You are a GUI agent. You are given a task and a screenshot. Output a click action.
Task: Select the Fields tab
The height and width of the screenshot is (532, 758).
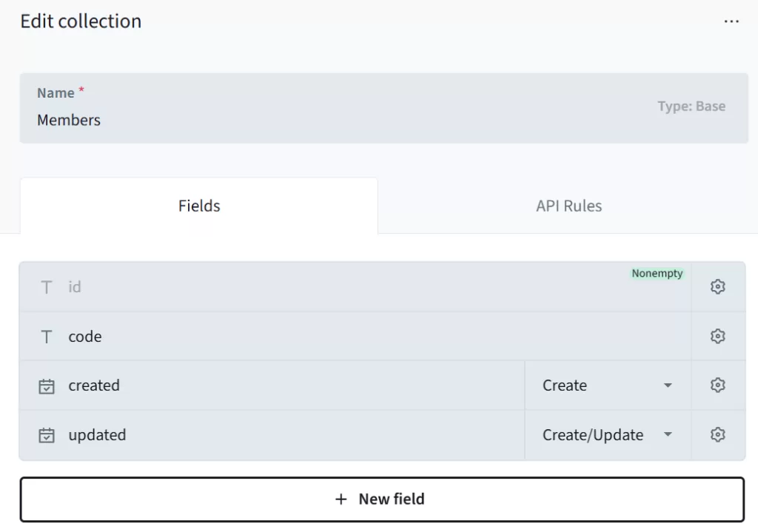199,206
